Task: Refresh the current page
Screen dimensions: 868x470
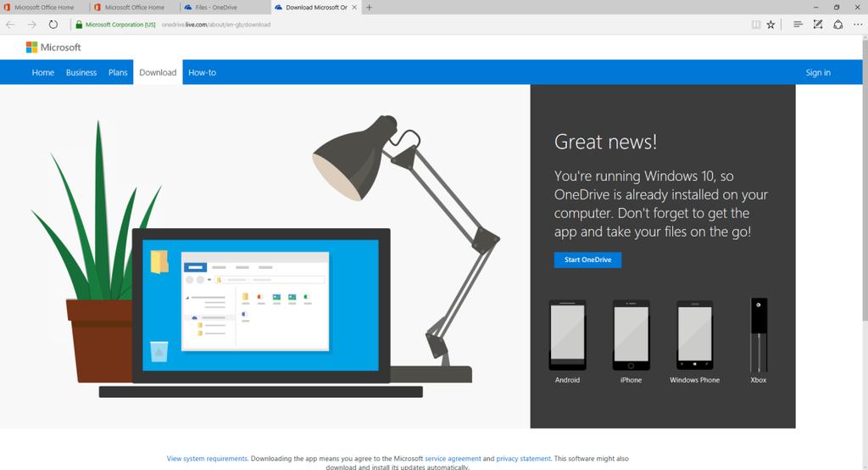Action: [x=53, y=25]
